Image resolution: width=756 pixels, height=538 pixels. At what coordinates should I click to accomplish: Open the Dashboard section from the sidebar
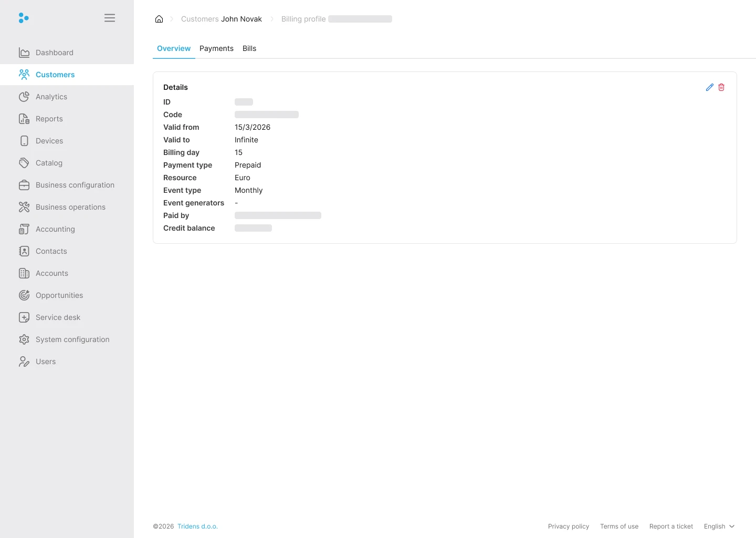pos(54,53)
